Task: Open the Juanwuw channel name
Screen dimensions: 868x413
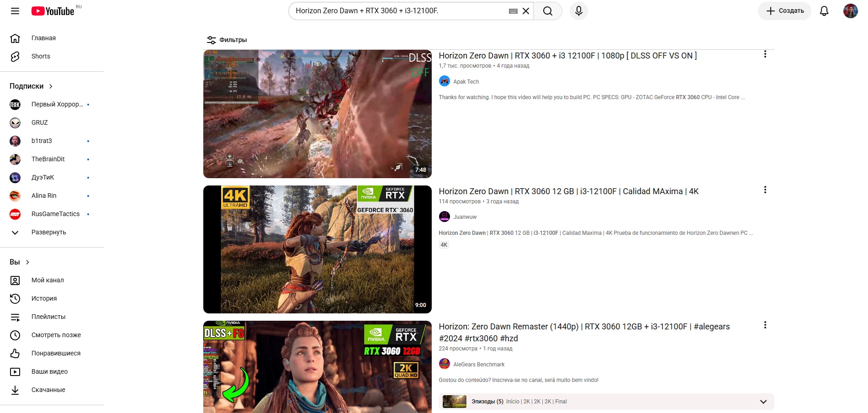Action: (x=465, y=217)
